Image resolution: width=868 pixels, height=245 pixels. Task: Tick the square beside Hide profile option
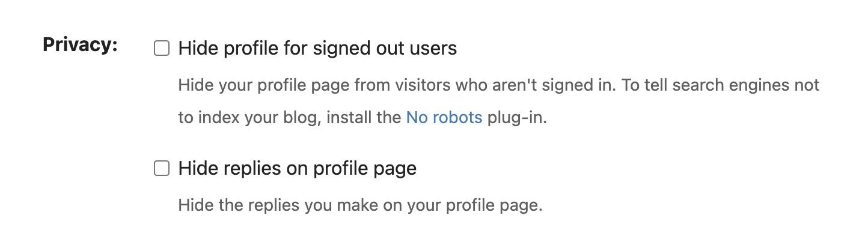pyautogui.click(x=162, y=48)
